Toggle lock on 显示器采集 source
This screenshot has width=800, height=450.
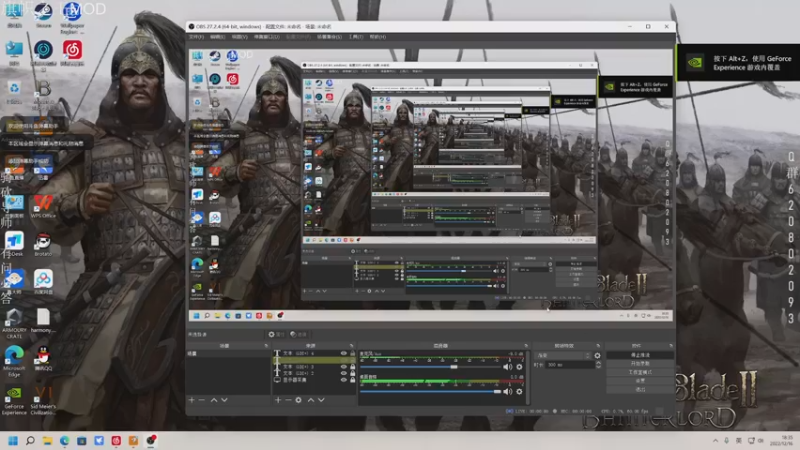353,380
